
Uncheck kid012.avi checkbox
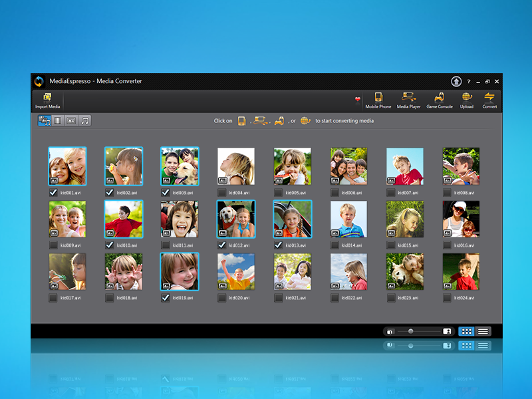[x=222, y=245]
